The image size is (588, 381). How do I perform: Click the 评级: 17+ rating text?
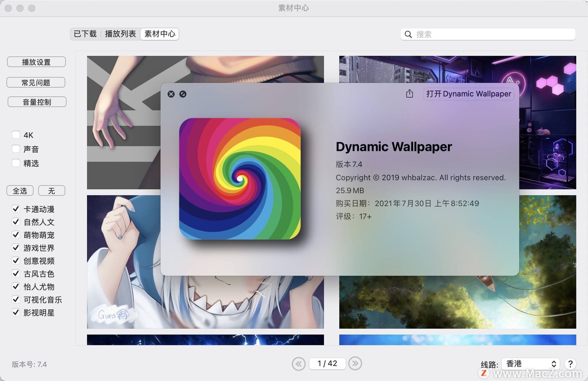tap(353, 217)
